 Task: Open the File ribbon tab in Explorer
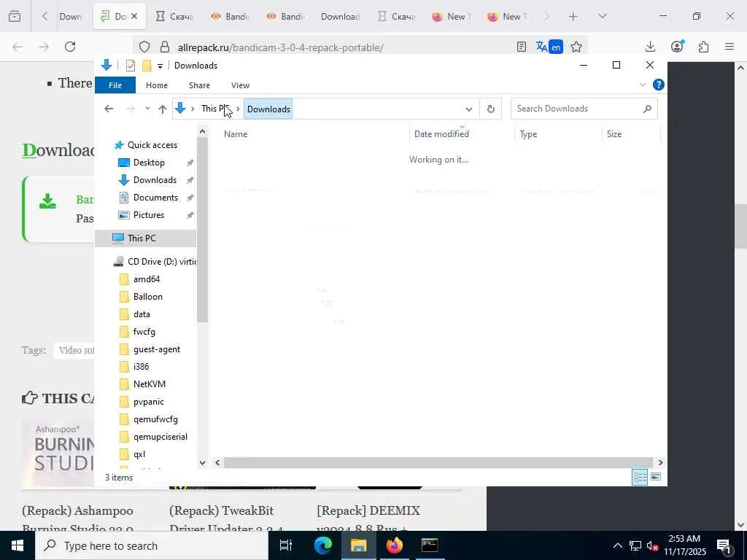click(x=115, y=85)
